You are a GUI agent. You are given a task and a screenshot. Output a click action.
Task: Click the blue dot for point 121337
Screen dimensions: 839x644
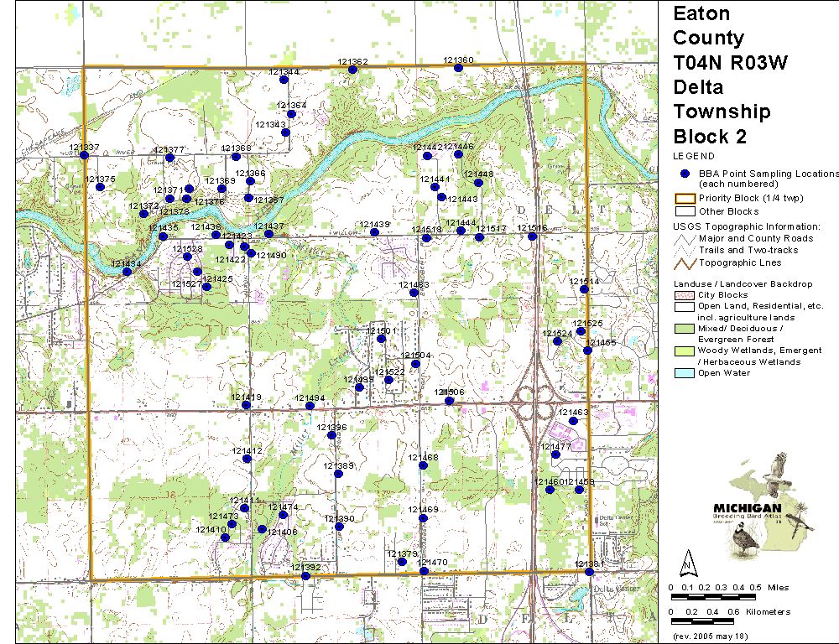84,154
